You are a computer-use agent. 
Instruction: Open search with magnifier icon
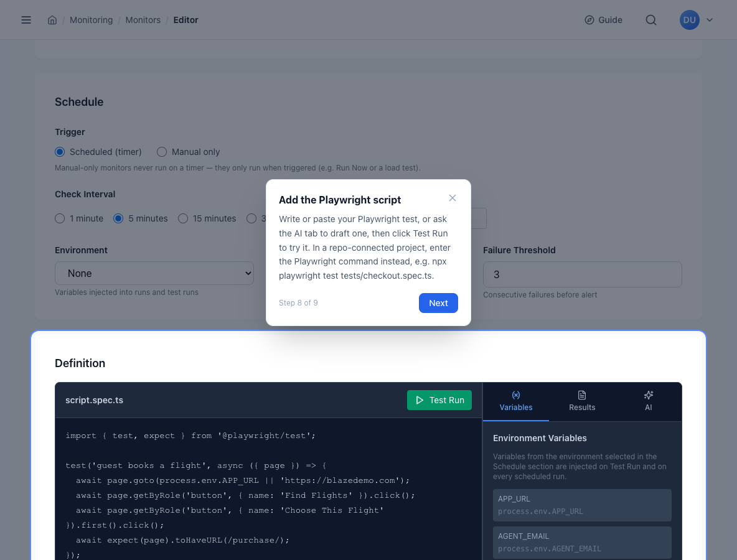tap(651, 20)
